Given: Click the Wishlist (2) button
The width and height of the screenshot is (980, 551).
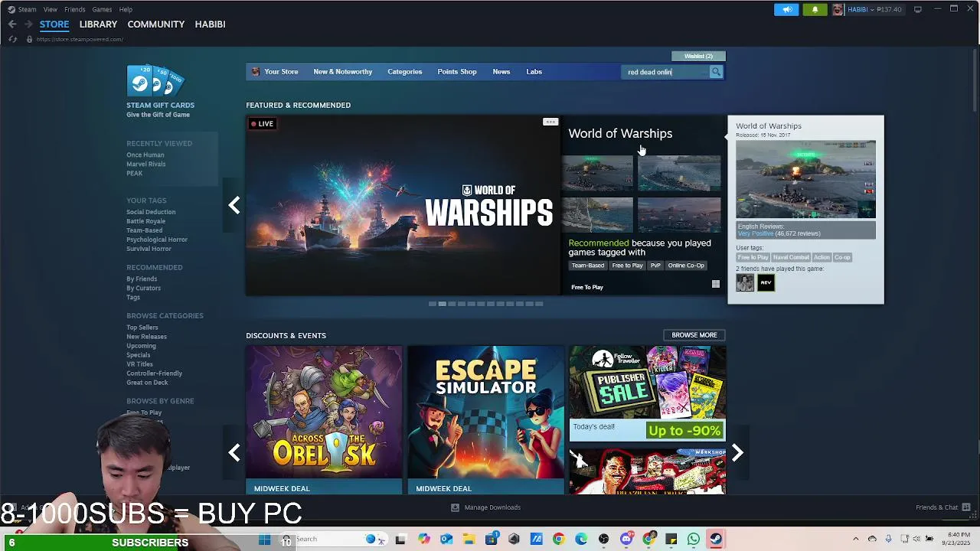Looking at the screenshot, I should (x=698, y=56).
